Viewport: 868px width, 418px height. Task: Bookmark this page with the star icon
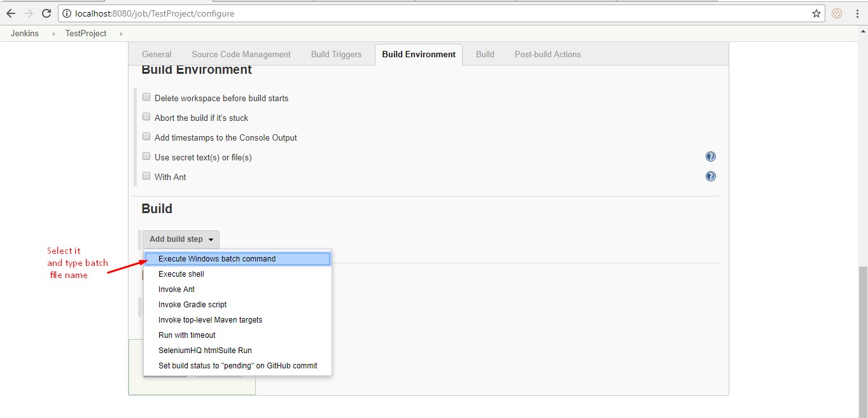(816, 13)
